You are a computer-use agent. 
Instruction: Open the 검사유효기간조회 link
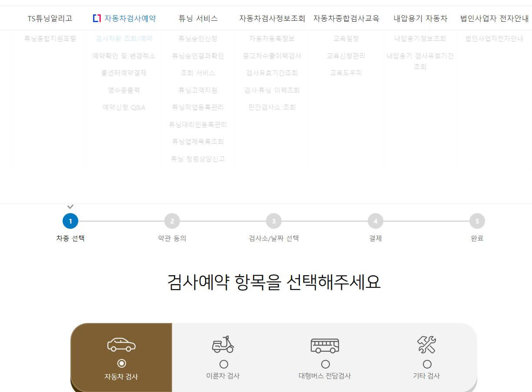[272, 73]
